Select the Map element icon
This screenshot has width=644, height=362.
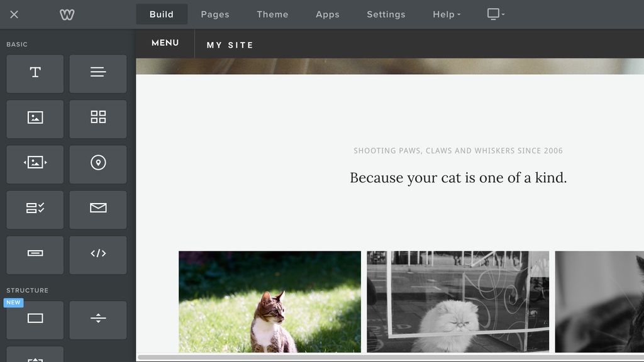pos(98,164)
